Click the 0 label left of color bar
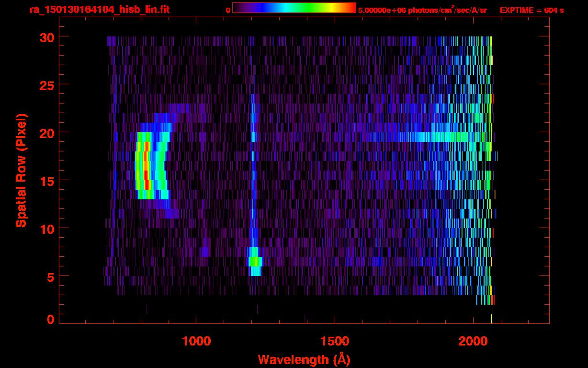The image size is (588, 368). point(228,10)
